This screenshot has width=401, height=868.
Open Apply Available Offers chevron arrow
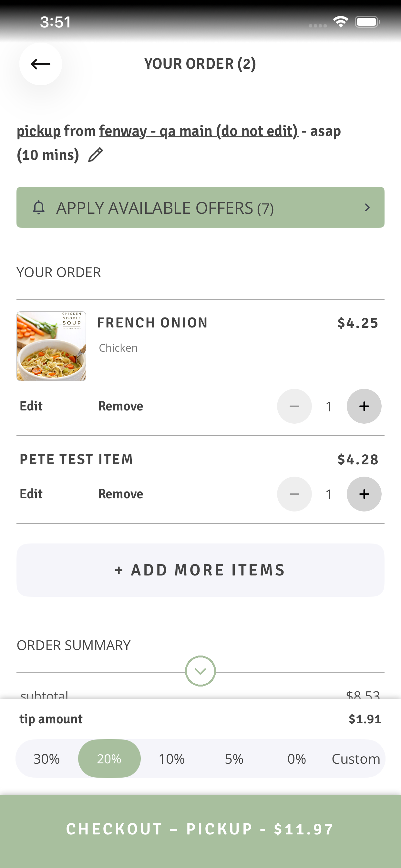tap(367, 208)
